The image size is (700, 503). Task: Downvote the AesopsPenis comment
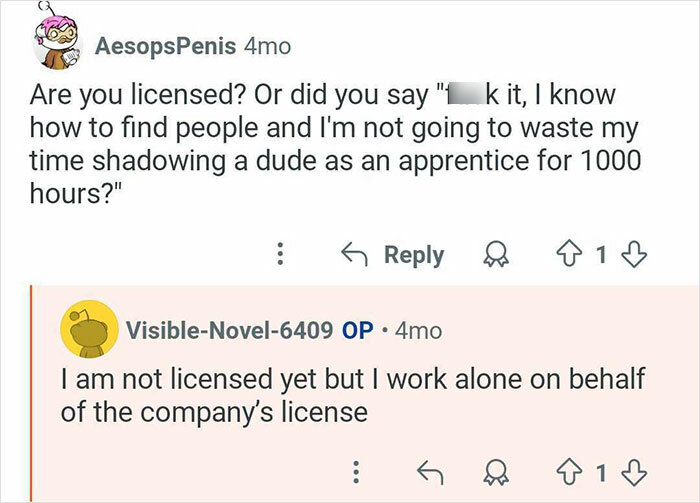(x=630, y=255)
